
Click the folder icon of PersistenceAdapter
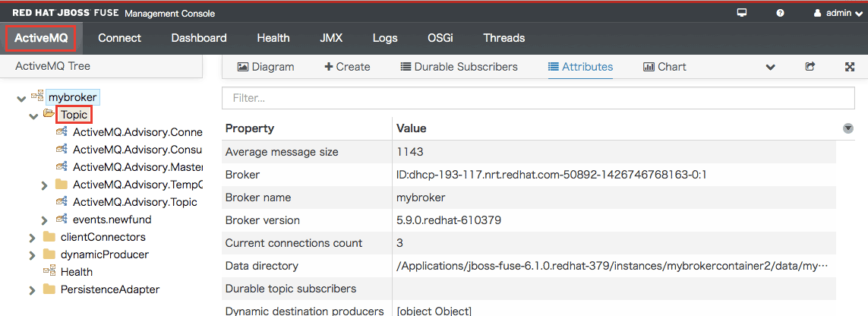[49, 289]
